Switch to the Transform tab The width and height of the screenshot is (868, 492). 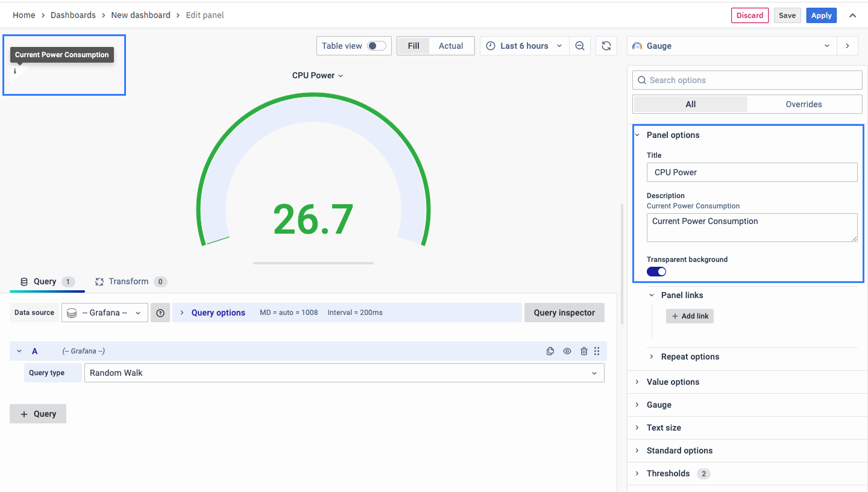point(128,281)
